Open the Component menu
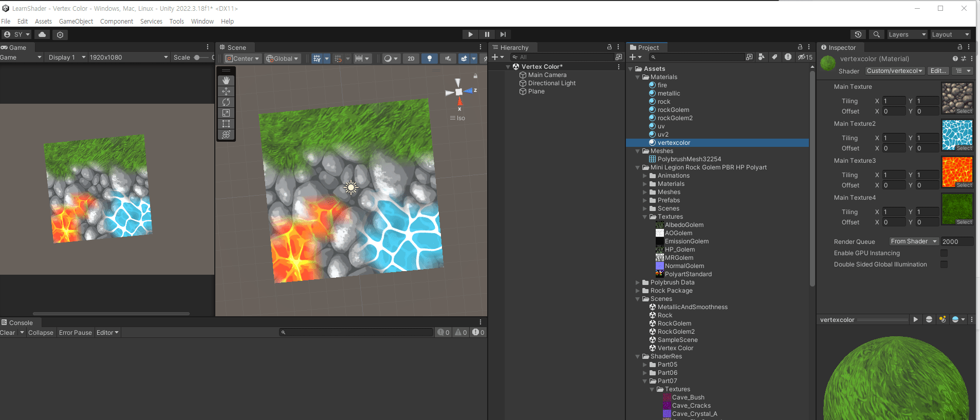 pos(117,21)
